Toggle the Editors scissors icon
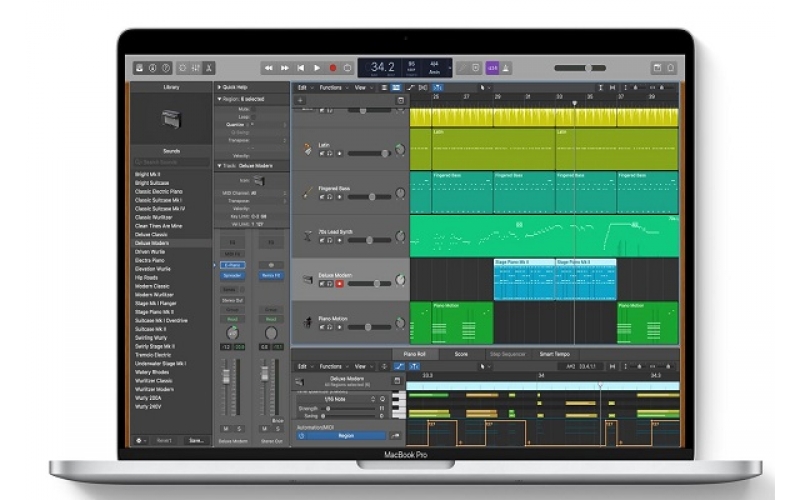Image resolution: width=800 pixels, height=500 pixels. 209,68
